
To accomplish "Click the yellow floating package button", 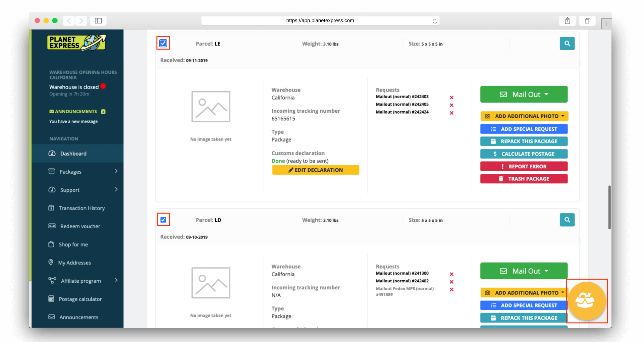I will (586, 301).
